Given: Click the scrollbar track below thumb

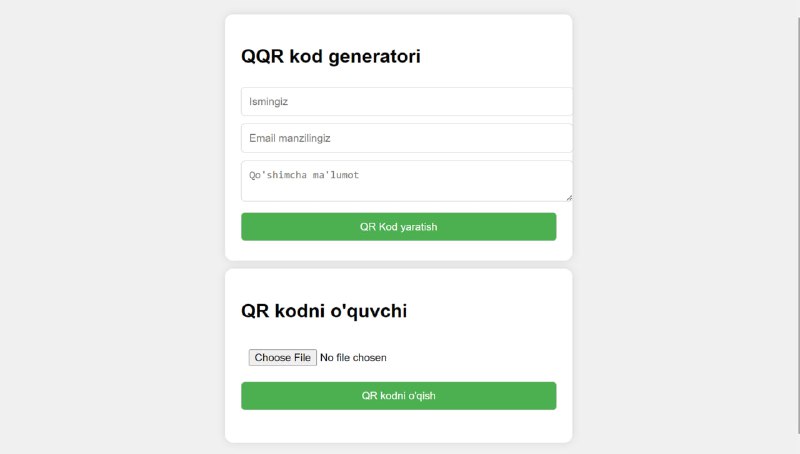Looking at the screenshot, I should [x=798, y=444].
